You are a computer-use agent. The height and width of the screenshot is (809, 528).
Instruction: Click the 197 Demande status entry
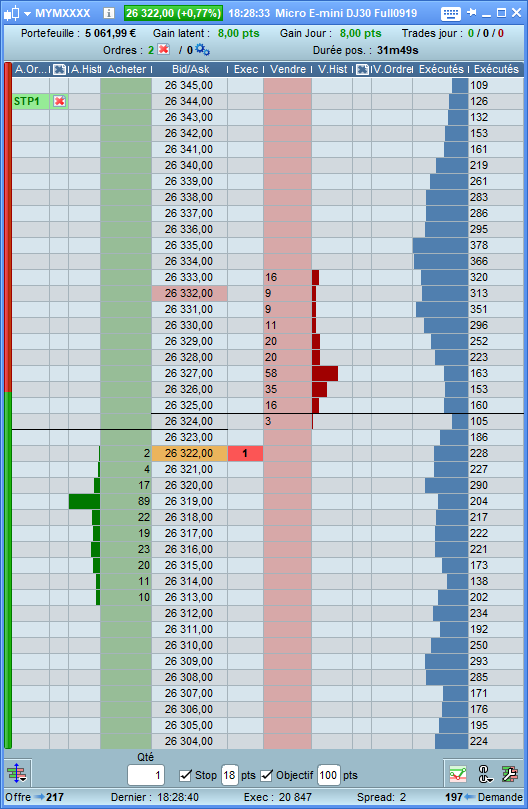(x=484, y=797)
